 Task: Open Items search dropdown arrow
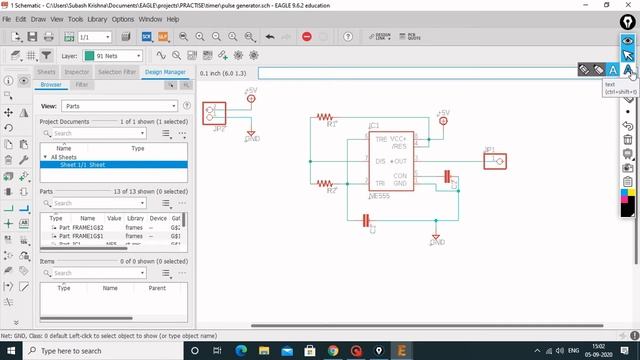(142, 273)
